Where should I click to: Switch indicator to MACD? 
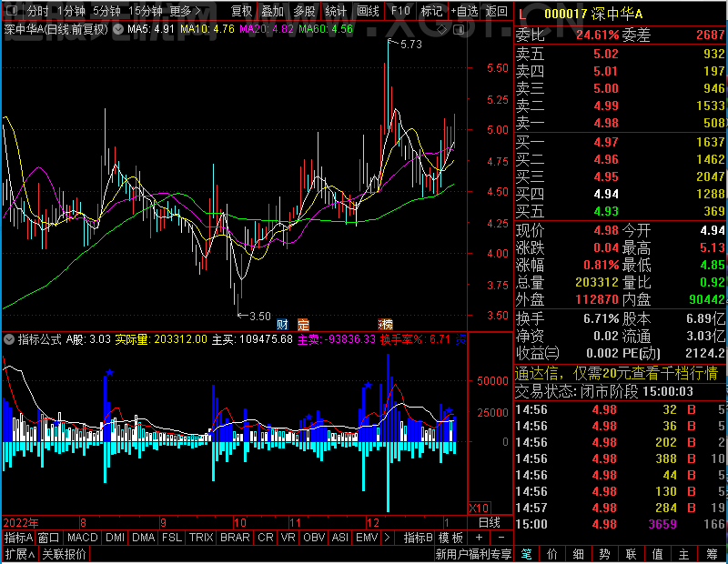point(83,538)
